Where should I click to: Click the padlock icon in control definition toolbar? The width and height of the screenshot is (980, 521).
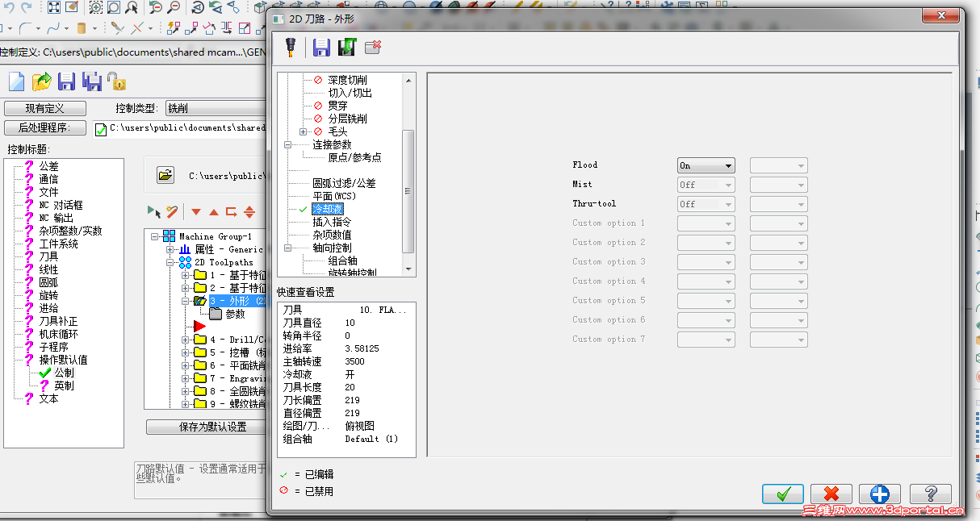(117, 81)
